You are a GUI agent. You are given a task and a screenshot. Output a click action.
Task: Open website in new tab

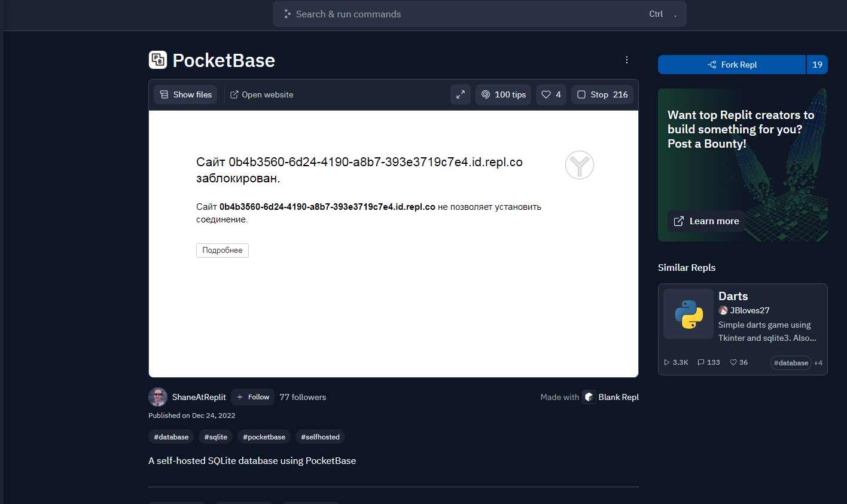click(261, 94)
